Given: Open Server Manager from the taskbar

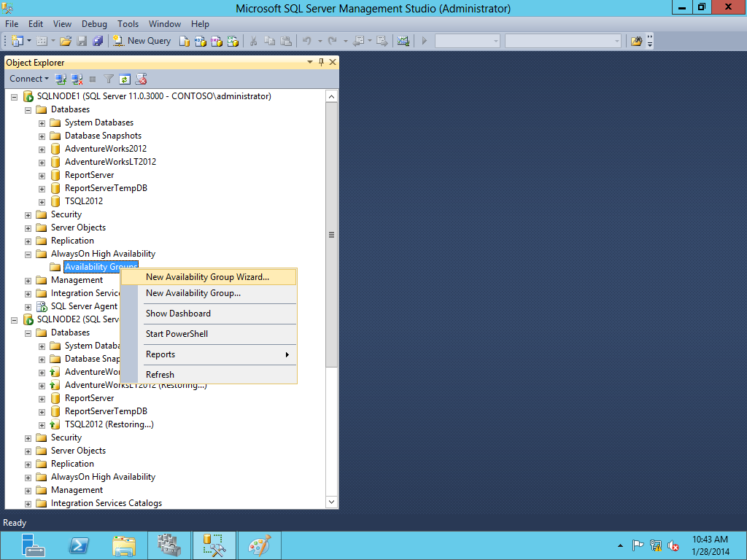Looking at the screenshot, I should coord(33,545).
